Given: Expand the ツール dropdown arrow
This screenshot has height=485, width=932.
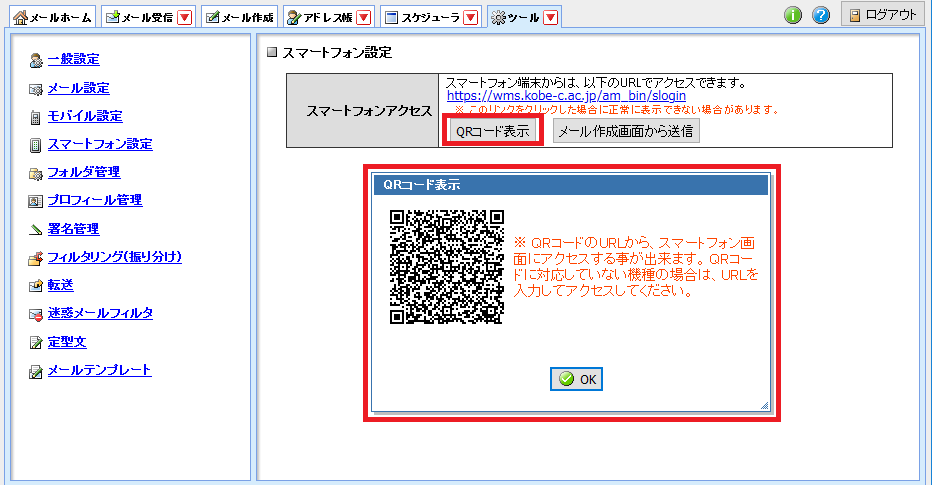Looking at the screenshot, I should pos(551,17).
